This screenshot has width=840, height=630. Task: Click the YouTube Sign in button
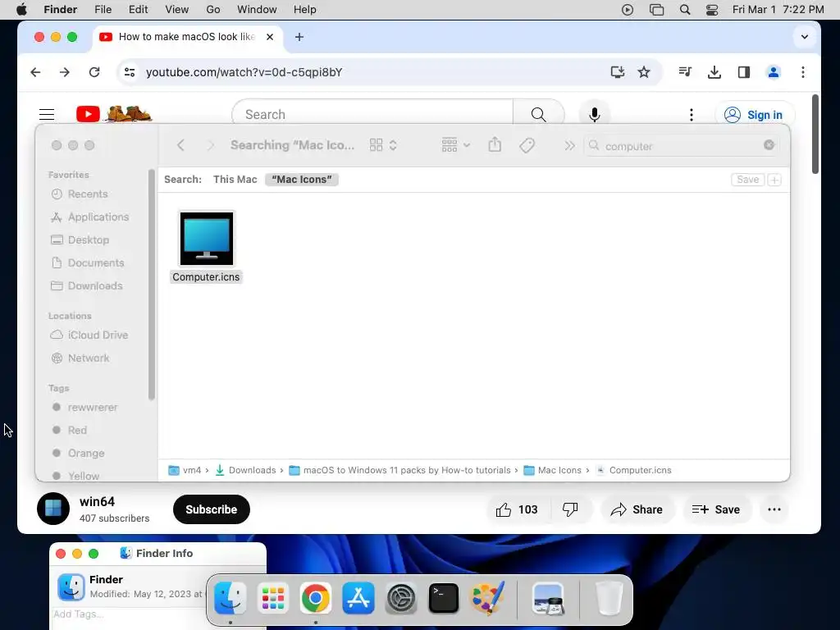tap(755, 115)
